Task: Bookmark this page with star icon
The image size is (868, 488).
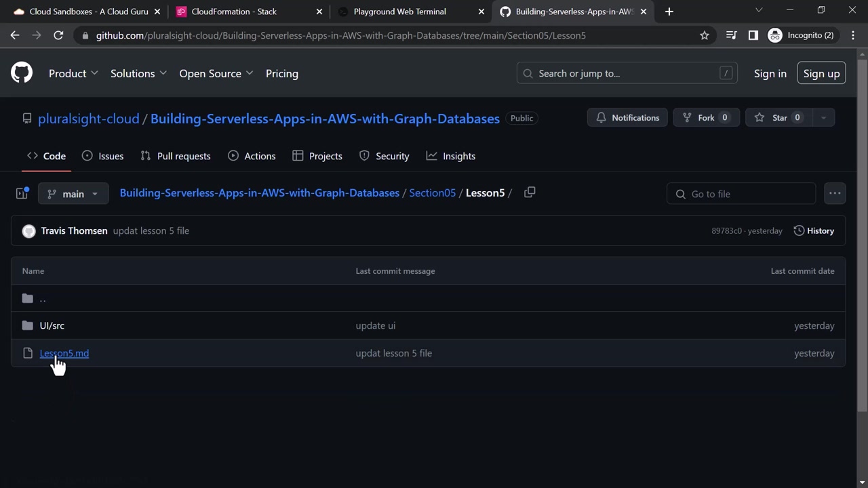Action: tap(705, 35)
